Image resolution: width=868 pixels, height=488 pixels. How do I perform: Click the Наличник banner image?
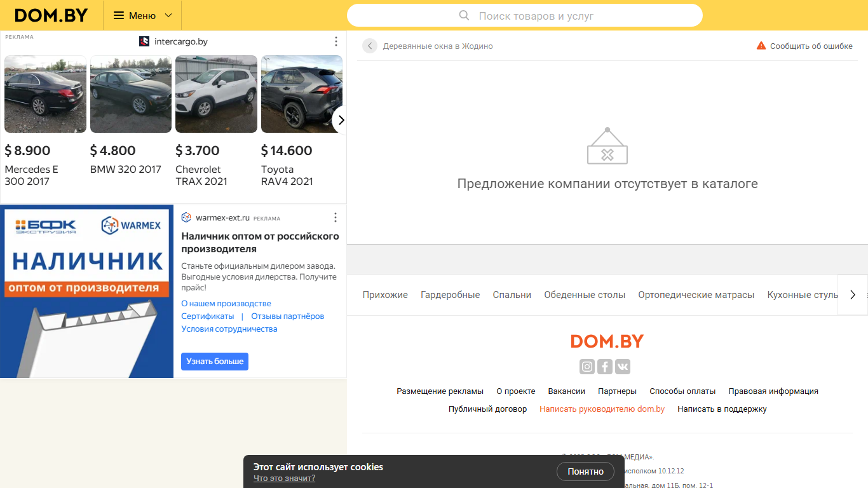point(87,291)
